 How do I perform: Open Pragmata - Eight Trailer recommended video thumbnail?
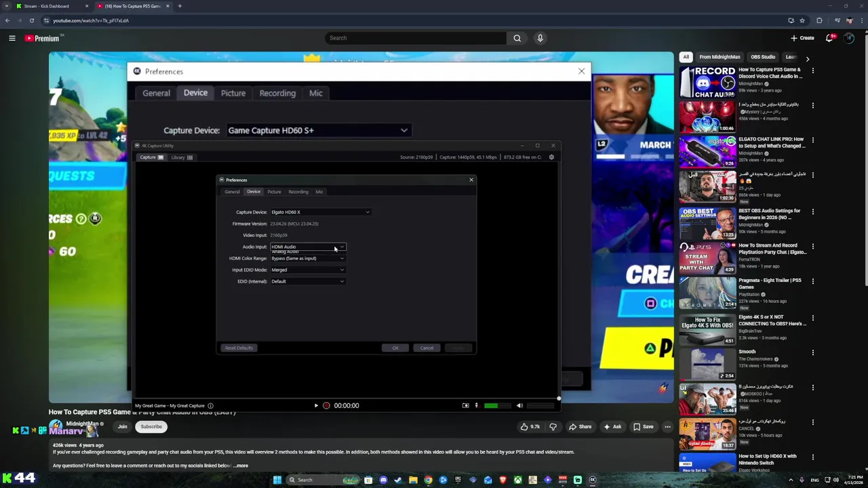pos(707,291)
